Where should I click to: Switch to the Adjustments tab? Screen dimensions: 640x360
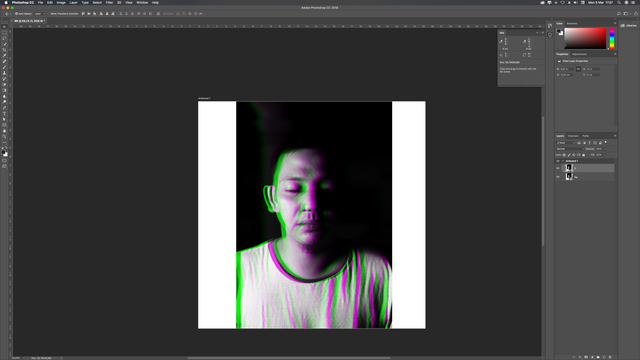coord(579,54)
